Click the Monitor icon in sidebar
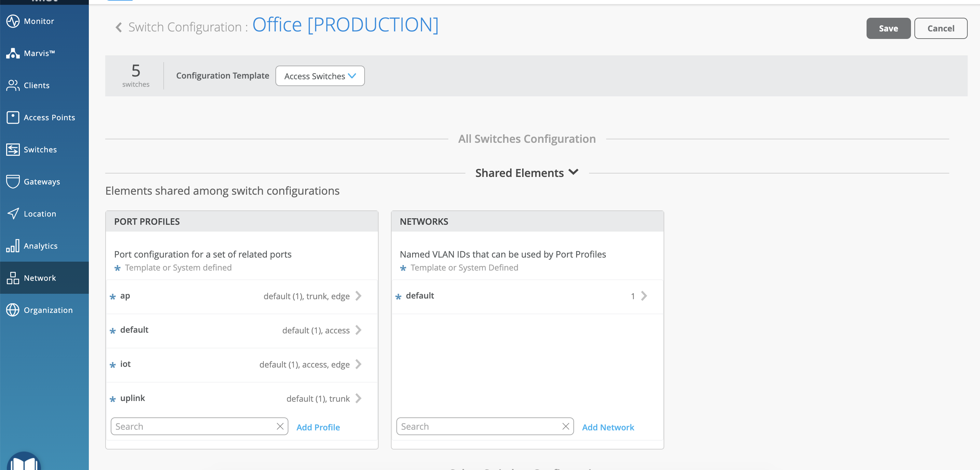 point(13,21)
